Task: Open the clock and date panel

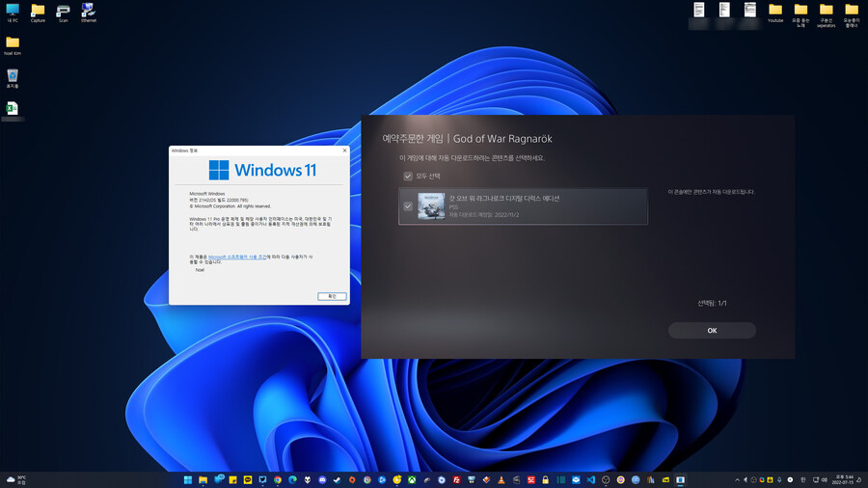Action: click(845, 479)
